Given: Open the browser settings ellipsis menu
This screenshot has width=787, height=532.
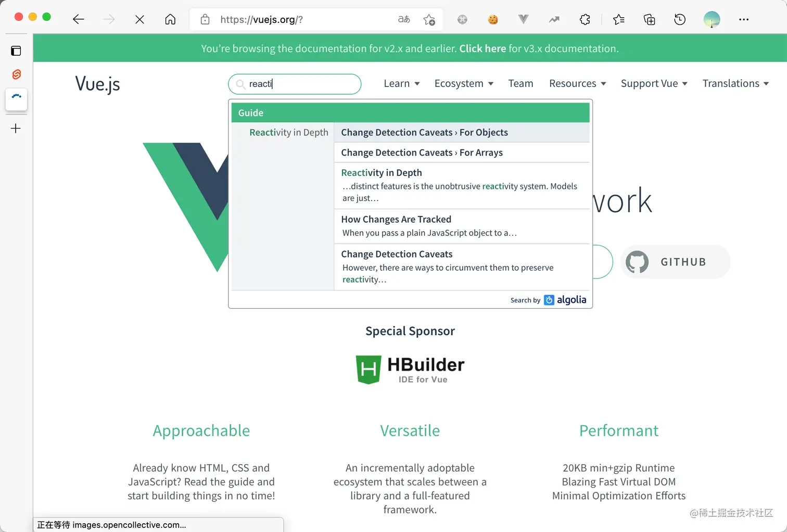Looking at the screenshot, I should [744, 20].
